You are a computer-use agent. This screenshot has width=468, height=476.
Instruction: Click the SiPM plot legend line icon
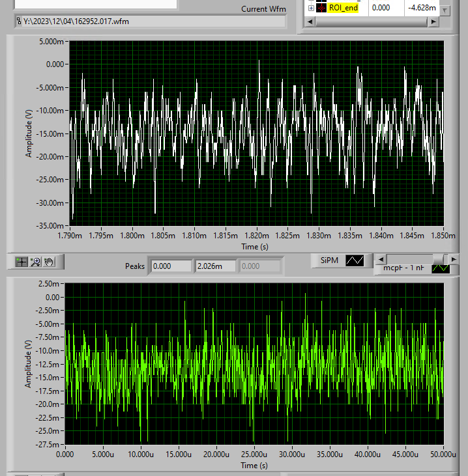(355, 260)
